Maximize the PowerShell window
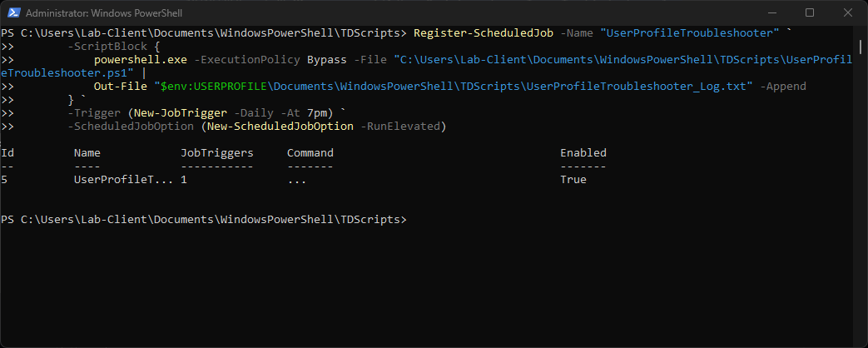 click(x=809, y=12)
